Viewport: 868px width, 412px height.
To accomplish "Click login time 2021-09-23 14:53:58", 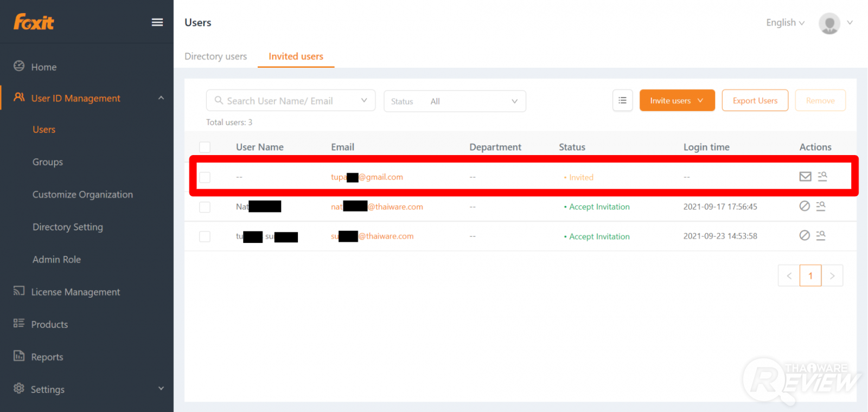I will coord(720,236).
